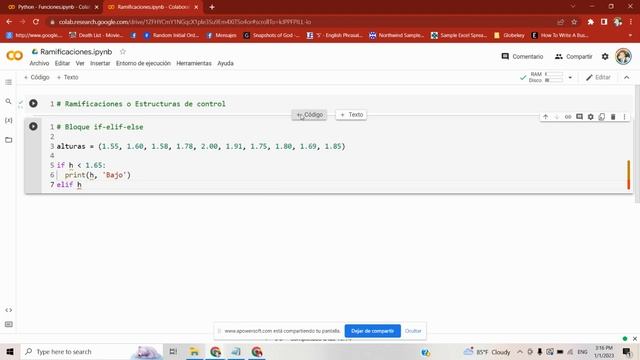
Task: Open Sample Excel Spreadsheet bookmark
Action: (459, 36)
